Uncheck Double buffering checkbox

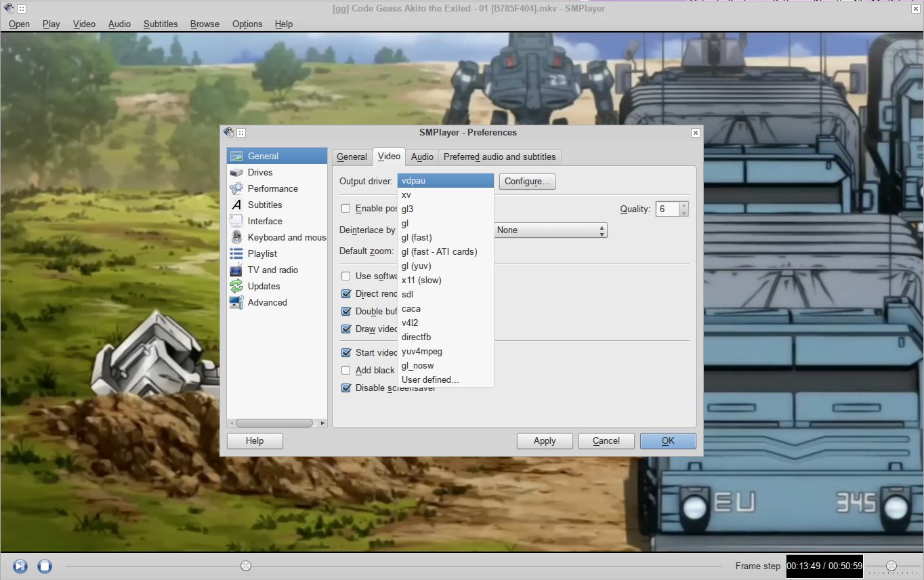coord(346,311)
